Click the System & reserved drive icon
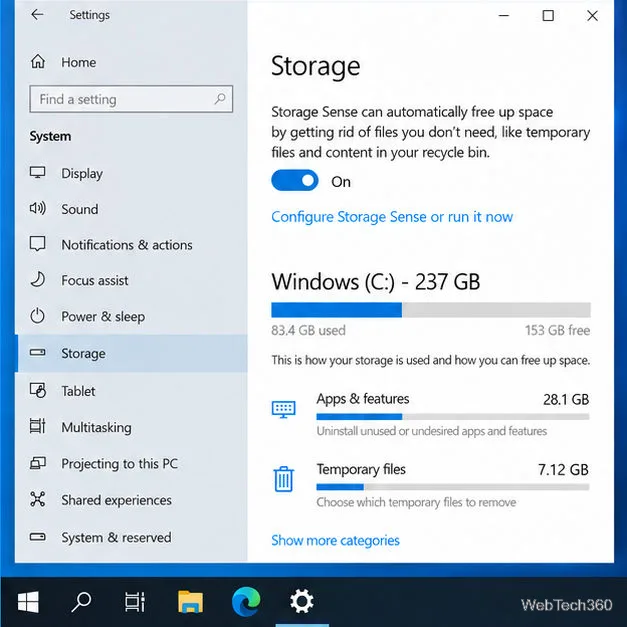Screen dimensions: 627x627 [38, 537]
